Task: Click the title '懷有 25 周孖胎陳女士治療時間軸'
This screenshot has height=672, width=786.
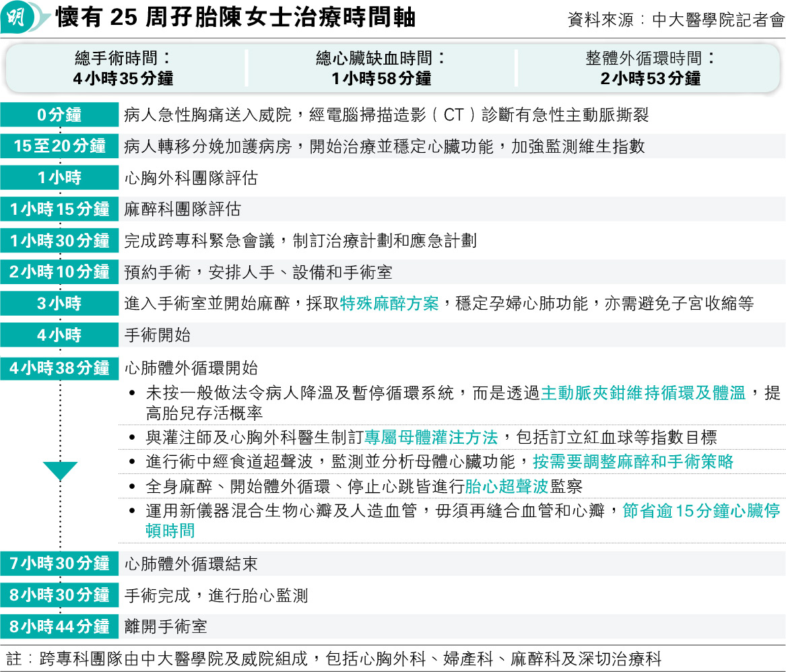Action: click(236, 18)
